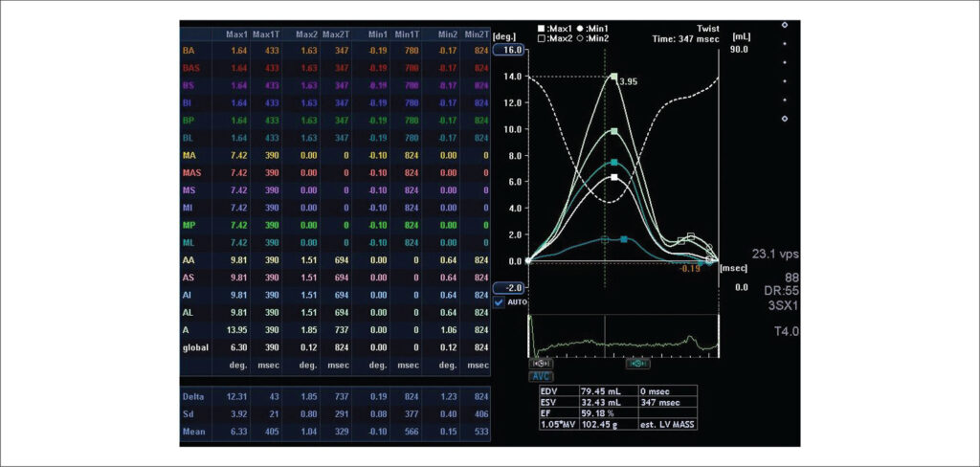Click the Max2T column header

click(336, 33)
